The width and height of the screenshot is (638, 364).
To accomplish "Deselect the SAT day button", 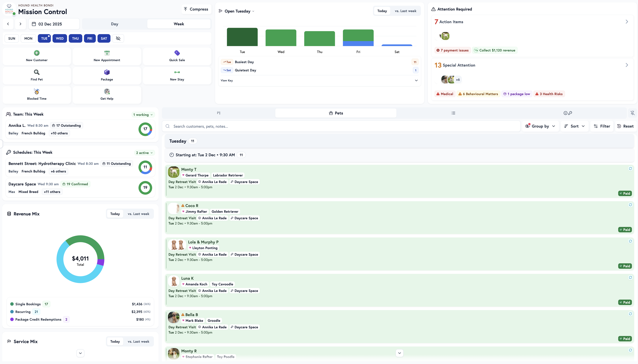I will click(104, 39).
